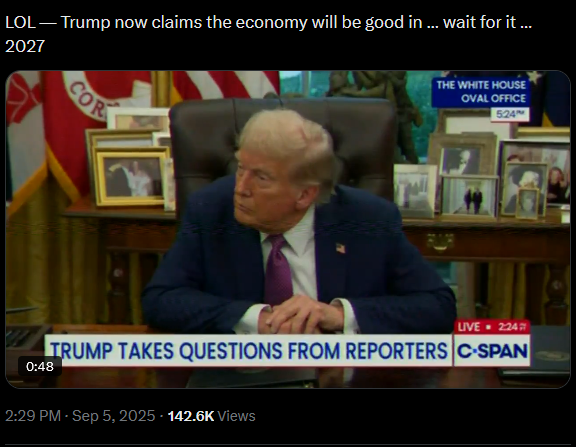The image size is (576, 447).
Task: Click the 5:24 PM time badge
Action: 510,114
